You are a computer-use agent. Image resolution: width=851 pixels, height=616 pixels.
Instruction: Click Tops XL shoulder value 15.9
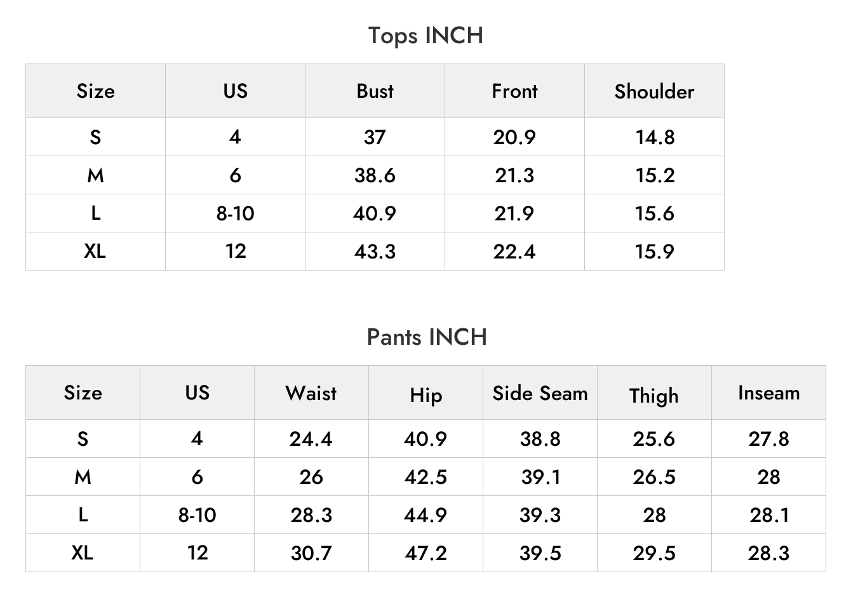[x=654, y=251]
